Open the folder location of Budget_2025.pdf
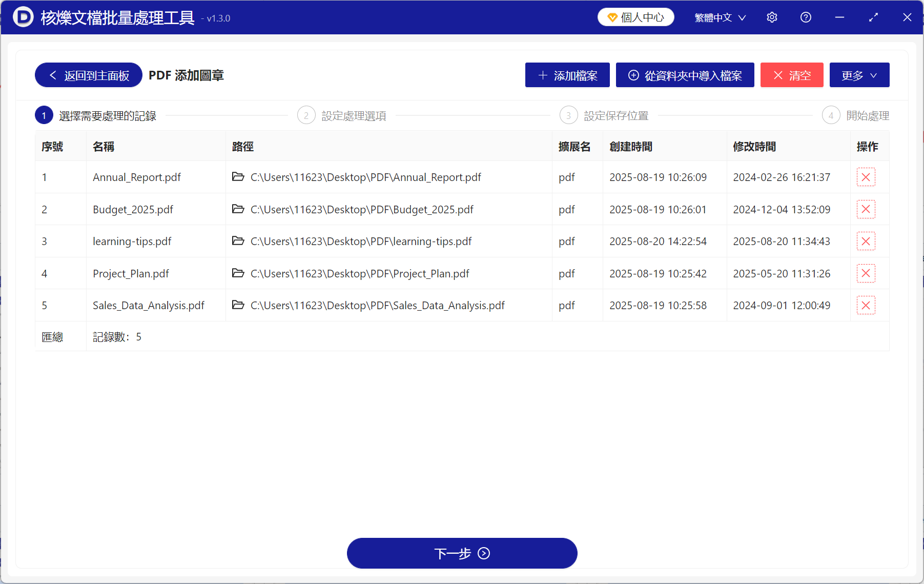924x584 pixels. click(238, 209)
